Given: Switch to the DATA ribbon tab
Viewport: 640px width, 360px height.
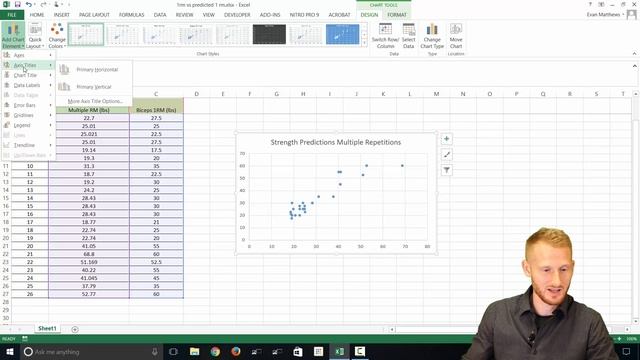Looking at the screenshot, I should (x=160, y=15).
